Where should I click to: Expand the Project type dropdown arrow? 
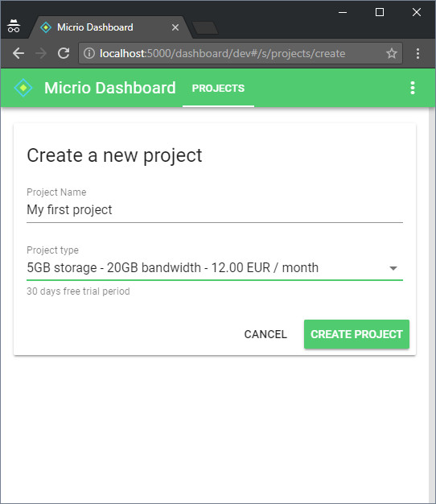click(x=393, y=268)
